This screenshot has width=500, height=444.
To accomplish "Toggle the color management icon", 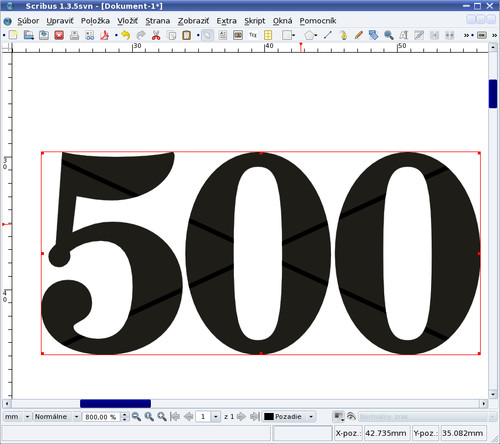I will [x=339, y=416].
